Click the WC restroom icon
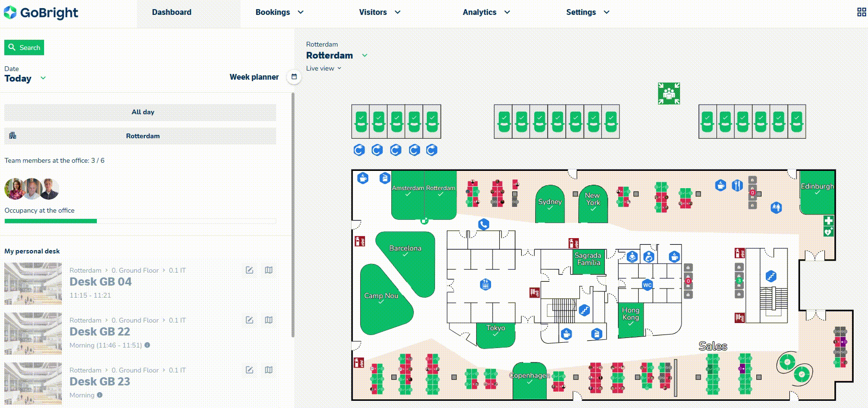 click(x=647, y=285)
